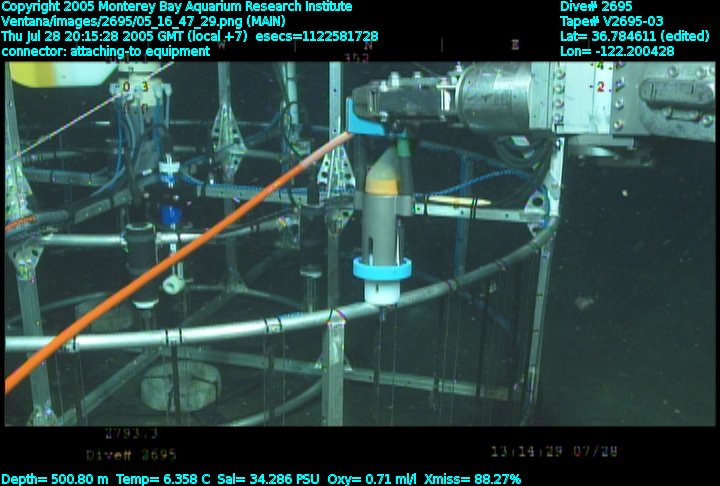Image resolution: width=720 pixels, height=486 pixels.
Task: Click the '13:14:29 07/28' video timecode
Action: [554, 452]
